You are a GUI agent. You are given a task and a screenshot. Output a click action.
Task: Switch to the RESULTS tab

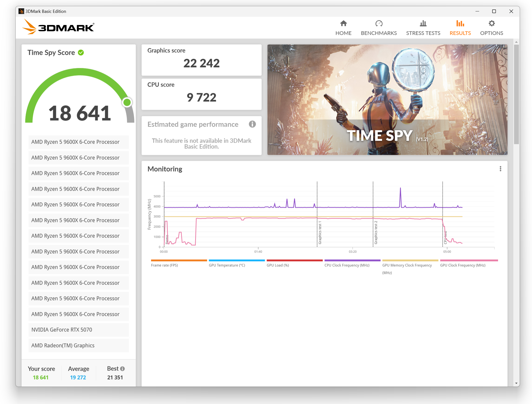tap(460, 33)
